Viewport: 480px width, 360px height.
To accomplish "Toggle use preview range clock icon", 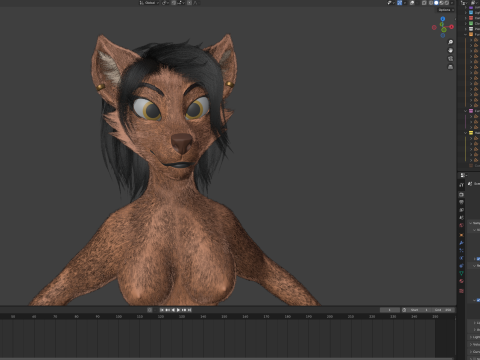I will click(404, 310).
